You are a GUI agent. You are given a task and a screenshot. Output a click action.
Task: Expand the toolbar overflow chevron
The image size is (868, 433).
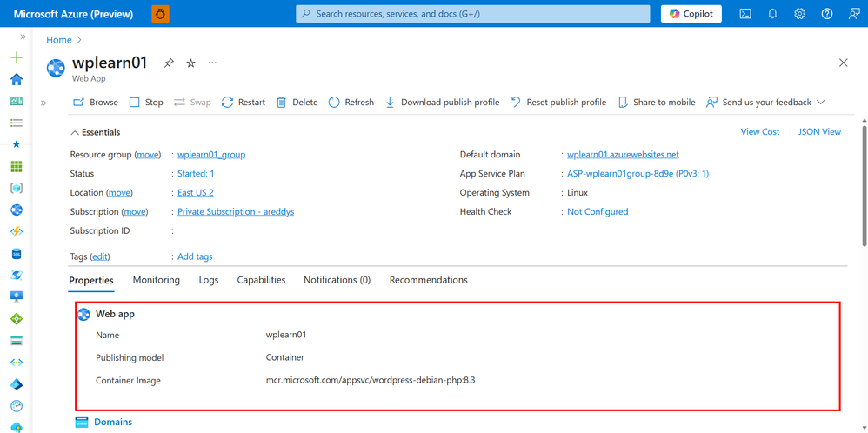pyautogui.click(x=821, y=103)
